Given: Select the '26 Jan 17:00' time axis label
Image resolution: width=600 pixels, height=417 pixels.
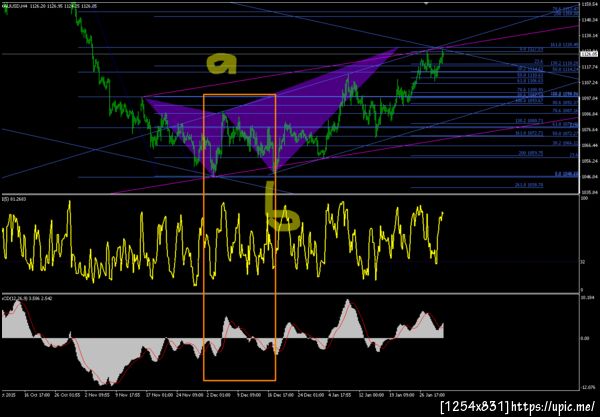Looking at the screenshot, I should tap(432, 394).
